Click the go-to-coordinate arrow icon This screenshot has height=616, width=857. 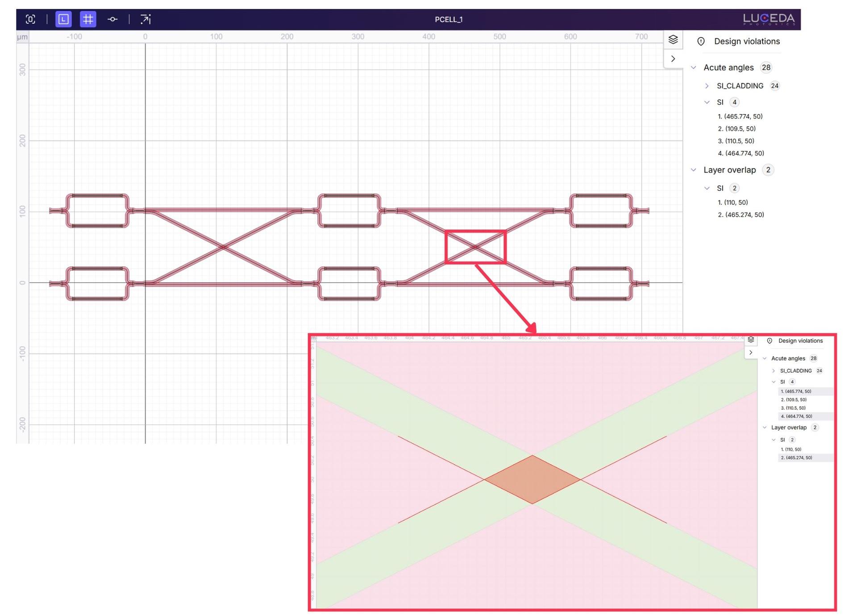pos(146,19)
